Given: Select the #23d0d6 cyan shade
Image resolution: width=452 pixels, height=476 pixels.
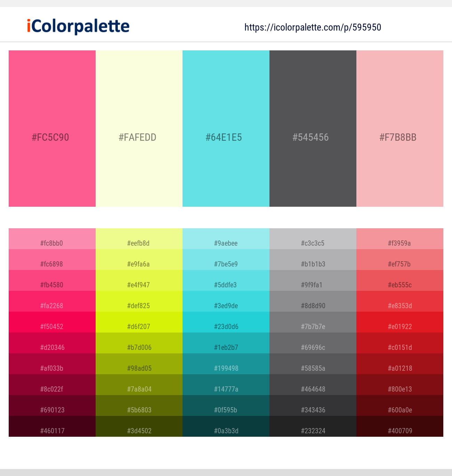Looking at the screenshot, I should point(226,322).
